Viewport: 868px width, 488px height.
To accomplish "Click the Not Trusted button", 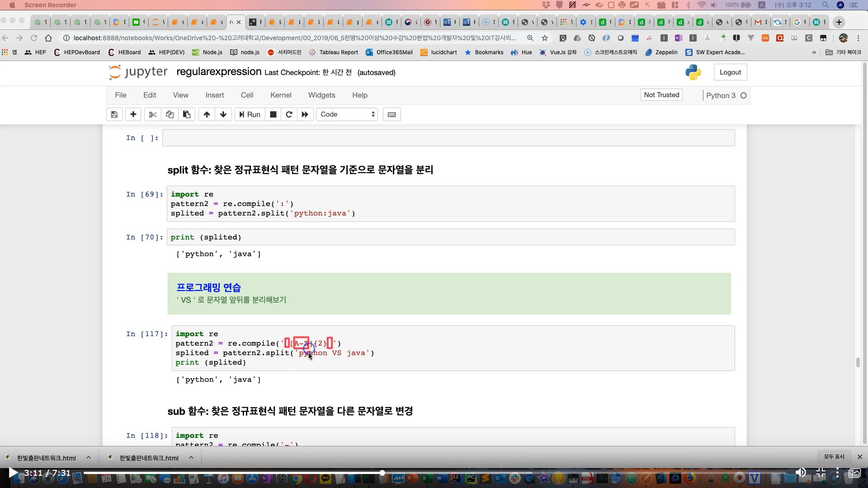I will coord(661,95).
